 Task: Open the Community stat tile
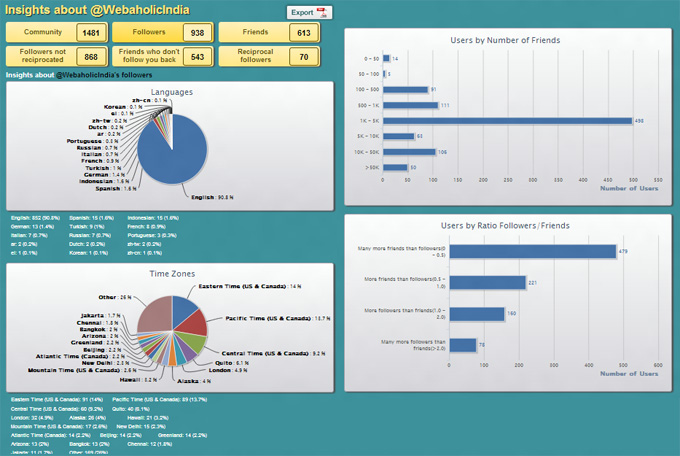point(57,33)
